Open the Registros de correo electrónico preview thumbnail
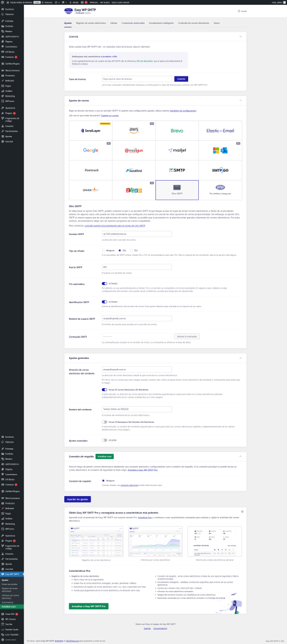Image resolution: width=287 pixels, height=644 pixels. (x=96, y=541)
